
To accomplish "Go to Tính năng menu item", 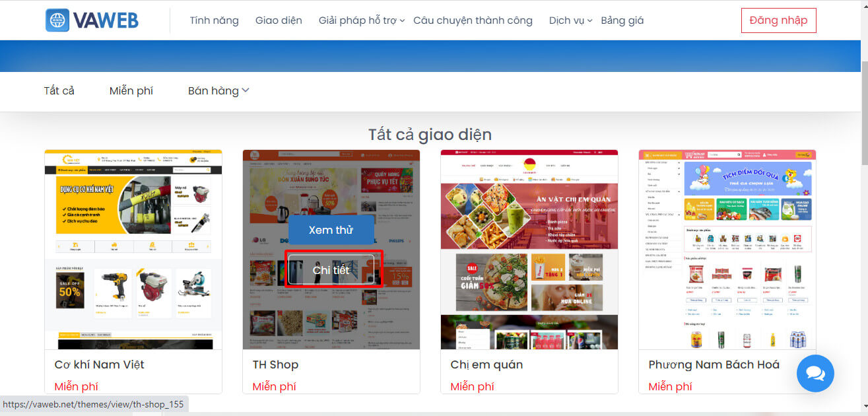I will click(x=214, y=20).
